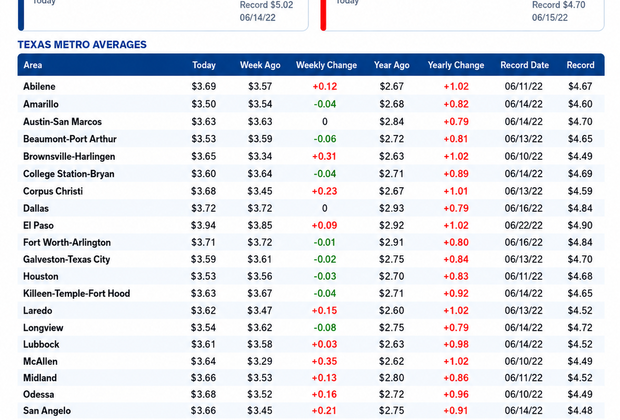Select the Week Ago column header
This screenshot has height=420, width=620.
click(x=260, y=65)
